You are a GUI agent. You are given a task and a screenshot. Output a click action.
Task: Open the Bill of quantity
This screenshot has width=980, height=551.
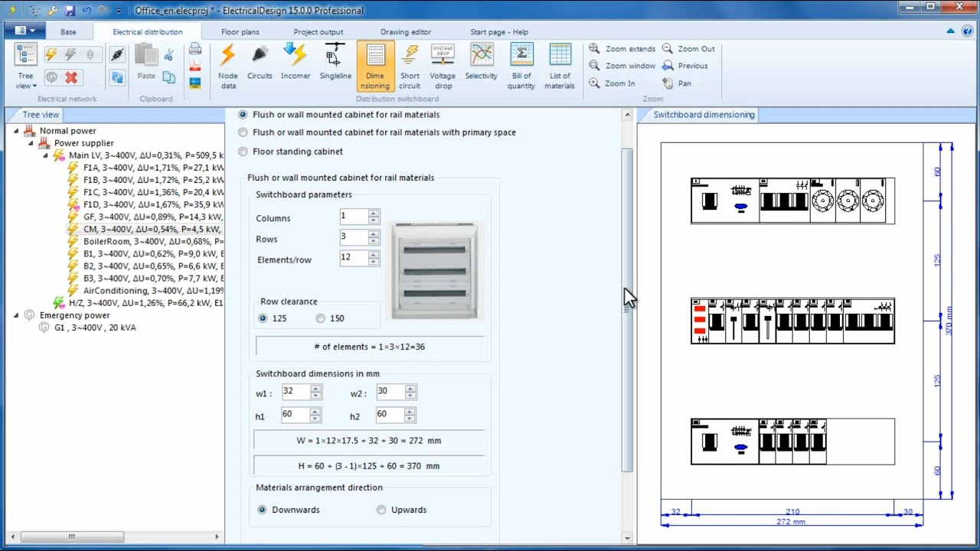coord(521,65)
